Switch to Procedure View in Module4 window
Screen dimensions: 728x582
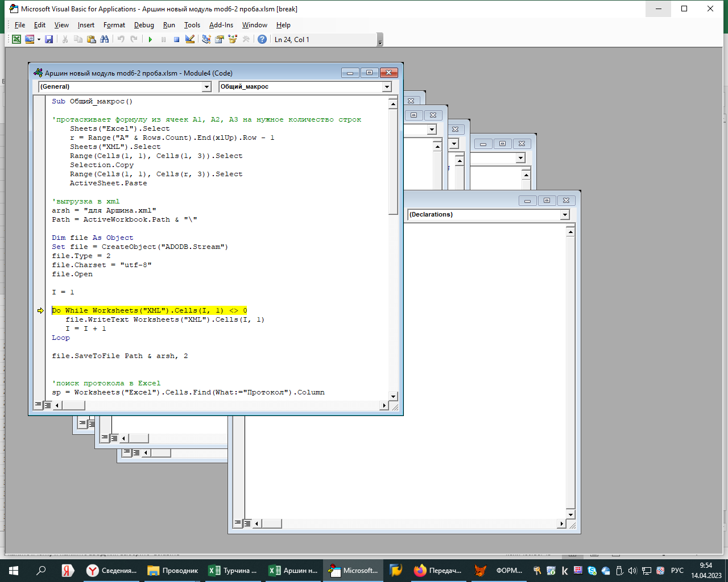coord(38,405)
